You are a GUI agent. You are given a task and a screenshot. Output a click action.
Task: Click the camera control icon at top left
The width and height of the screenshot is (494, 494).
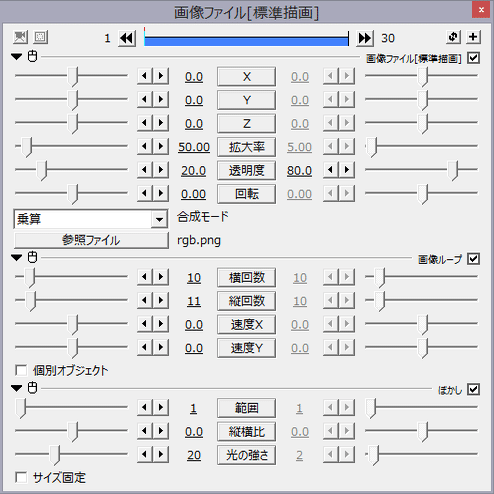tap(20, 37)
